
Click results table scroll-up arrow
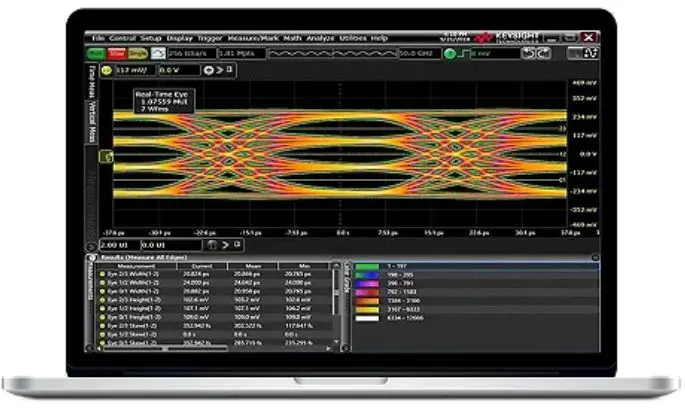[x=336, y=266]
